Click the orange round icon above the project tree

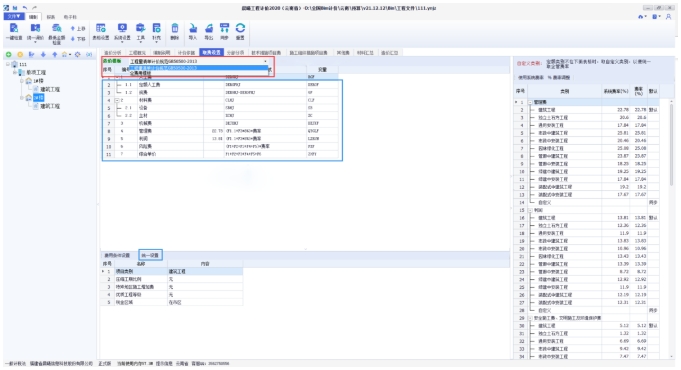tap(20, 55)
